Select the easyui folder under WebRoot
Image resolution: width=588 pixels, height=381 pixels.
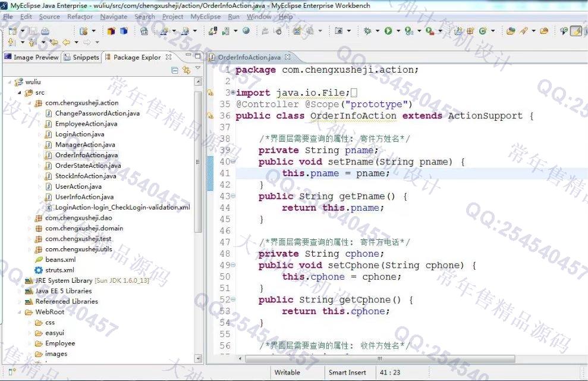(54, 333)
